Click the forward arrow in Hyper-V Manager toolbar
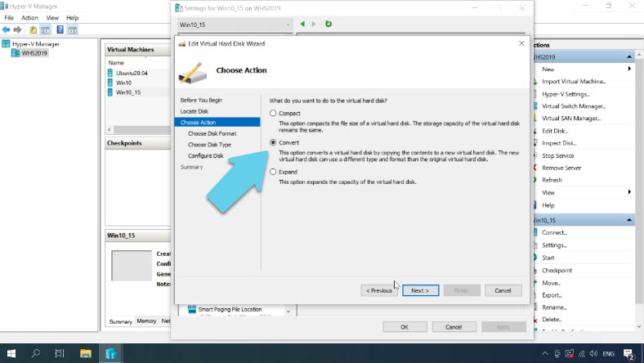This screenshot has height=363, width=644. (x=17, y=29)
